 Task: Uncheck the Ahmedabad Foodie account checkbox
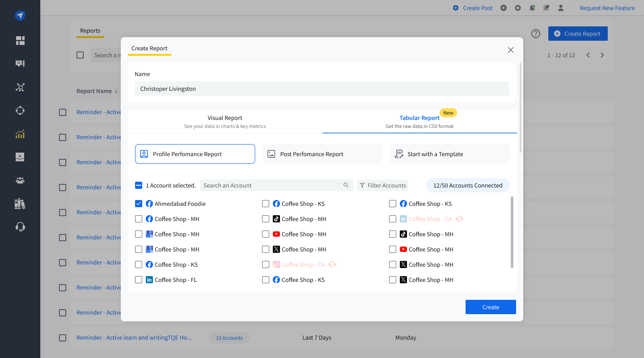[x=139, y=204]
